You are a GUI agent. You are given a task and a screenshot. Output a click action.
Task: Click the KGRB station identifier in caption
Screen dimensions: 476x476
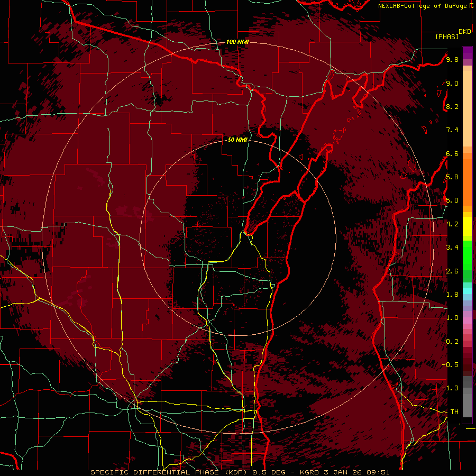click(309, 472)
